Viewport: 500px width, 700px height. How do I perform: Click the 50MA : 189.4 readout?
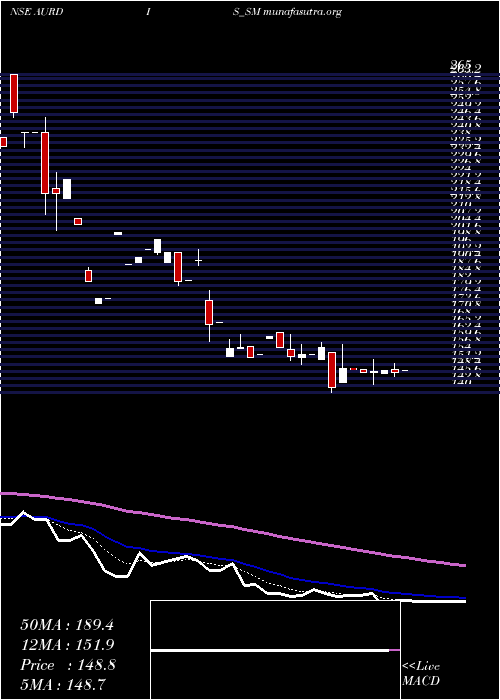pyautogui.click(x=67, y=625)
